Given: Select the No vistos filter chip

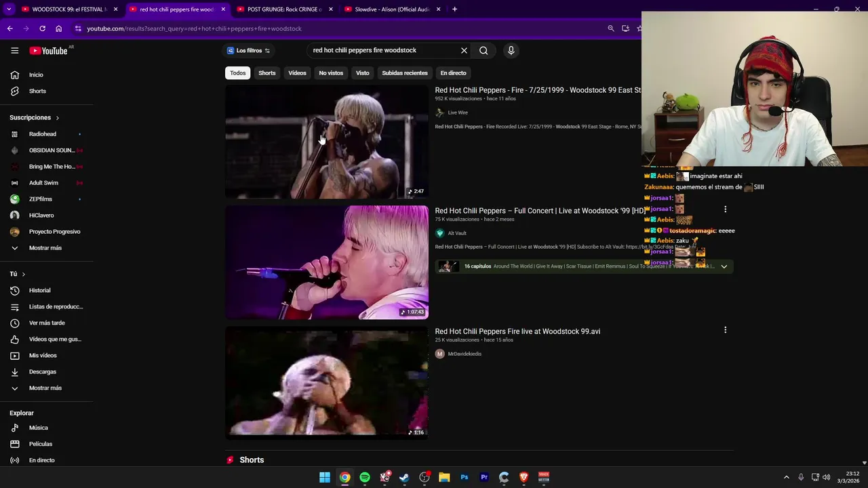Looking at the screenshot, I should tap(331, 73).
